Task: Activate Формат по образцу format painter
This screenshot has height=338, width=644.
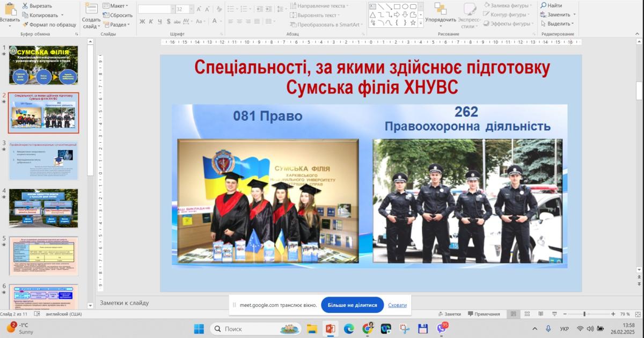Action: tap(49, 25)
